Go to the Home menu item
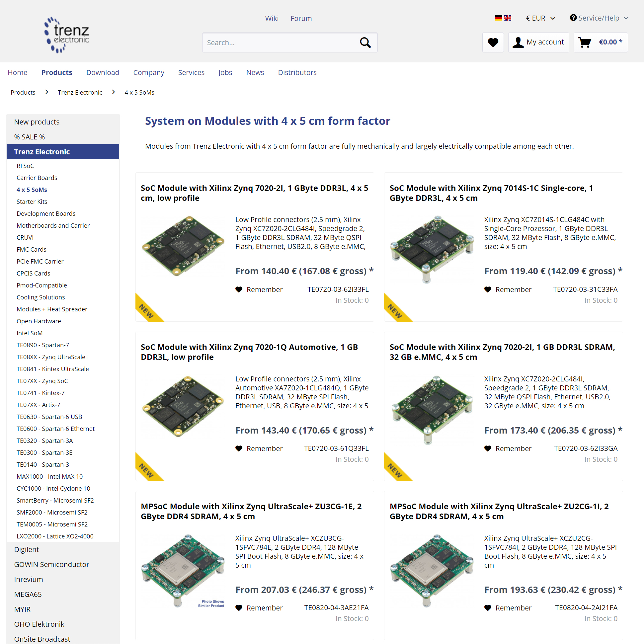Viewport: 644px width, 644px height. coord(17,72)
